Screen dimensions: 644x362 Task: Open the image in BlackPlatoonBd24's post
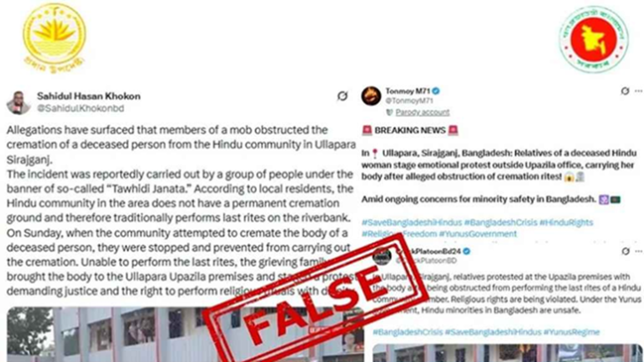click(x=507, y=353)
